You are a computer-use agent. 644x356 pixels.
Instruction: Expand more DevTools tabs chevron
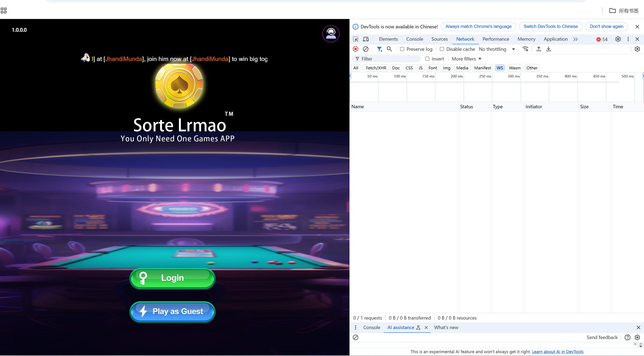pos(575,39)
